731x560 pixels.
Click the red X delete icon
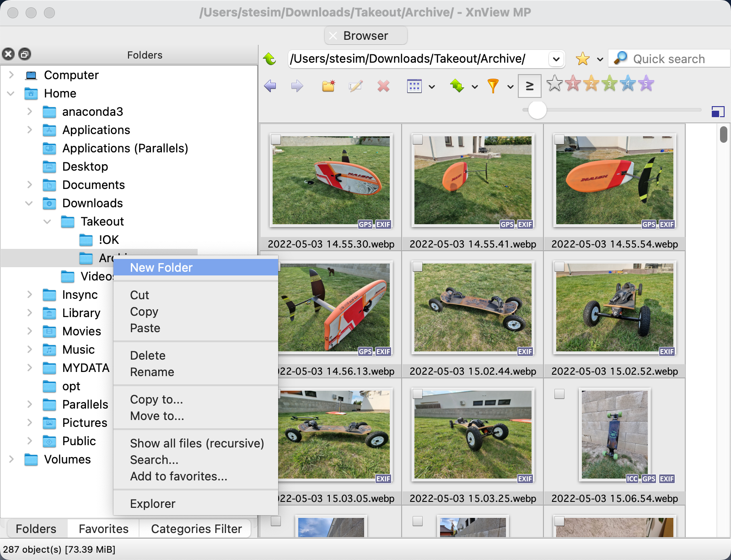tap(383, 86)
